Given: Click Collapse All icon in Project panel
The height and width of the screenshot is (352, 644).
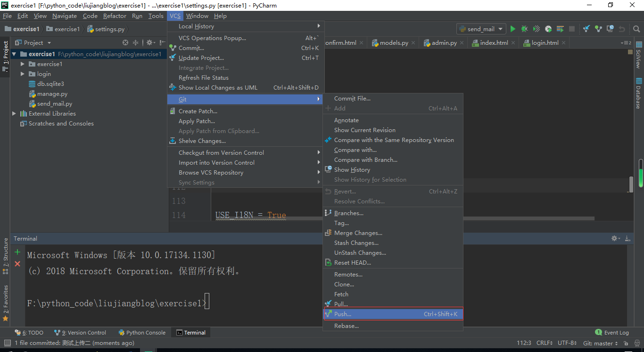Looking at the screenshot, I should [136, 42].
